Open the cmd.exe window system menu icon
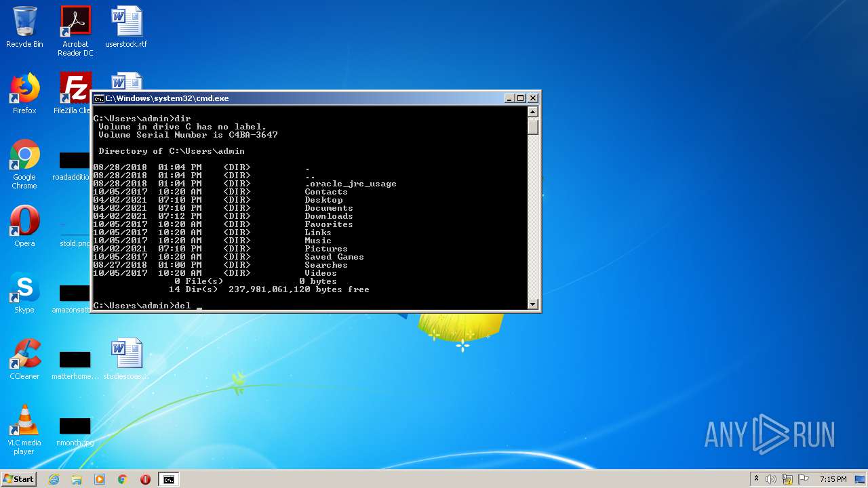Screen dimensions: 868x488 (98, 98)
